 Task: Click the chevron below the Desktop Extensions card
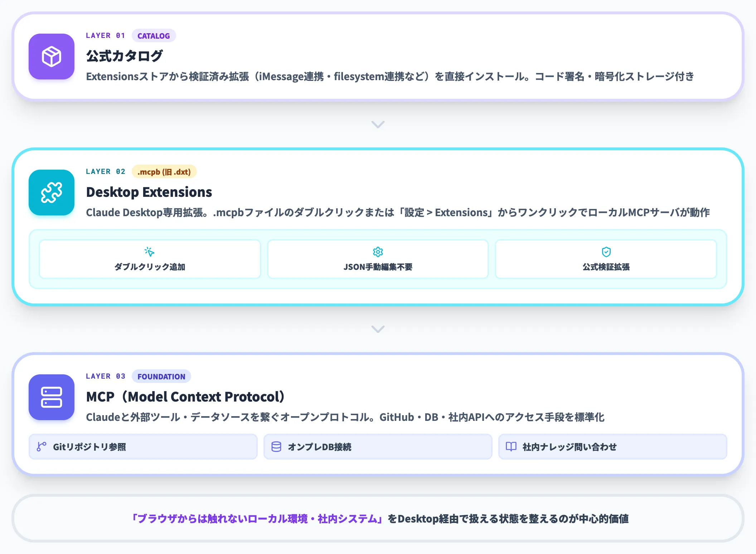[x=378, y=329]
